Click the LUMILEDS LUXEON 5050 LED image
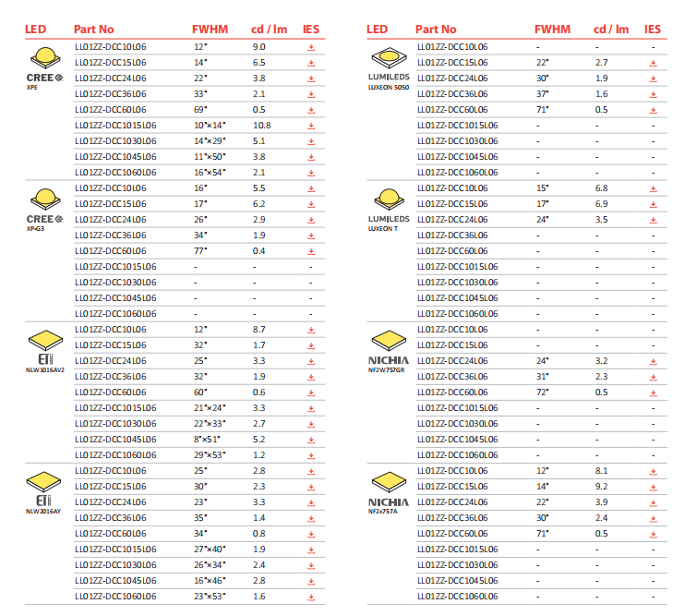Image resolution: width=697 pixels, height=616 pixels. [x=389, y=58]
